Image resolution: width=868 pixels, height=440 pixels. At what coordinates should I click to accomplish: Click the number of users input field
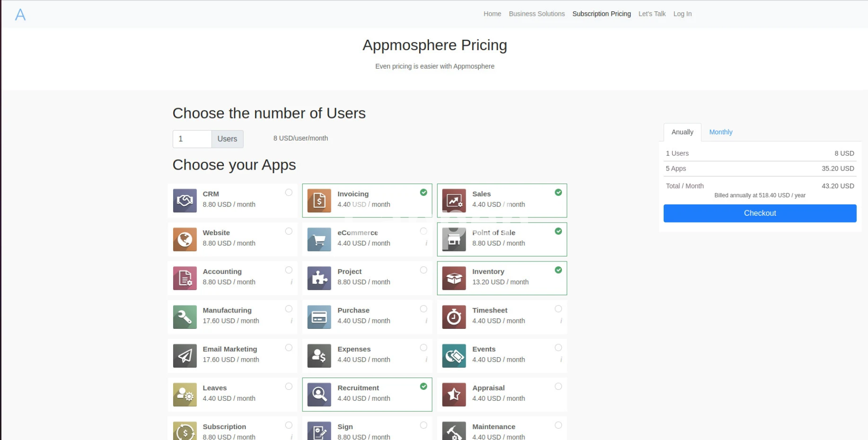(192, 139)
